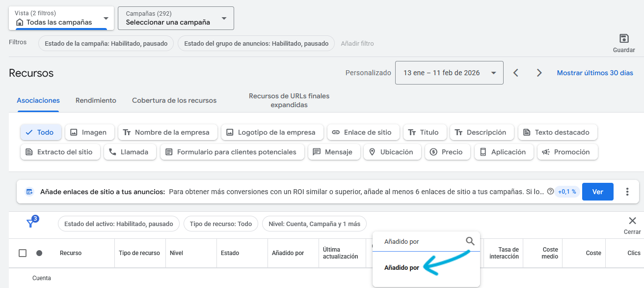
Task: Select the Añadido por suggestion in list
Action: pos(402,268)
